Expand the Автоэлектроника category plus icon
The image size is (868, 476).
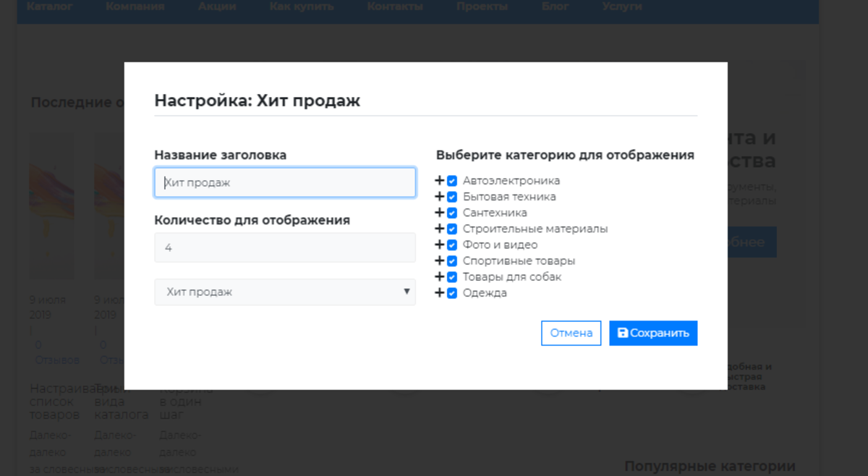(439, 180)
